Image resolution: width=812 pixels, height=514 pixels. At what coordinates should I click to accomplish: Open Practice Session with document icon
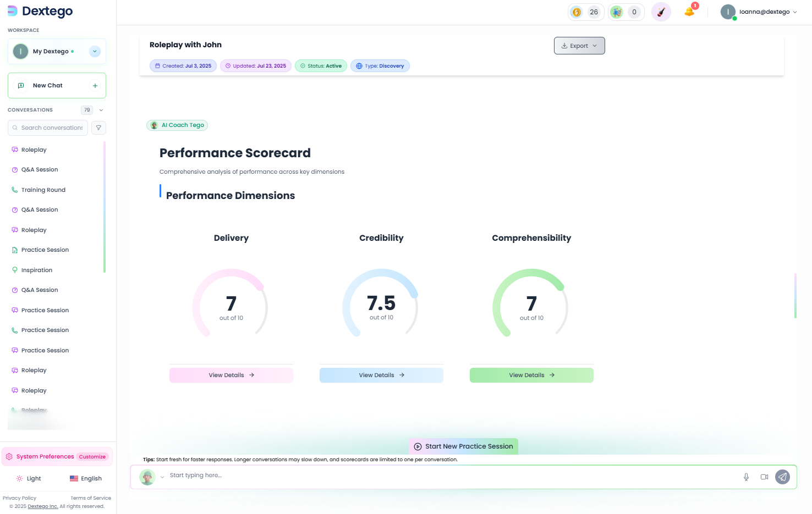click(45, 250)
